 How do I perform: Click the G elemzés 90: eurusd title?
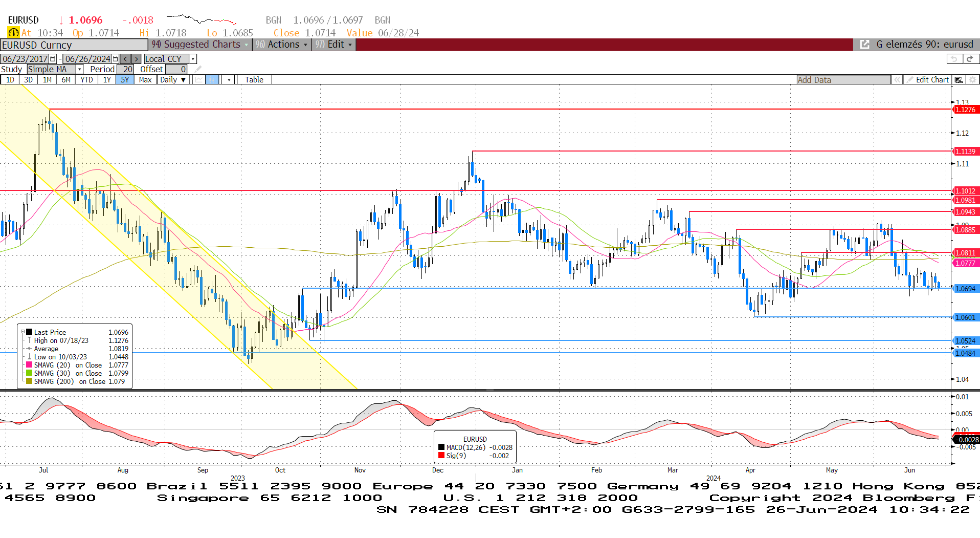925,45
